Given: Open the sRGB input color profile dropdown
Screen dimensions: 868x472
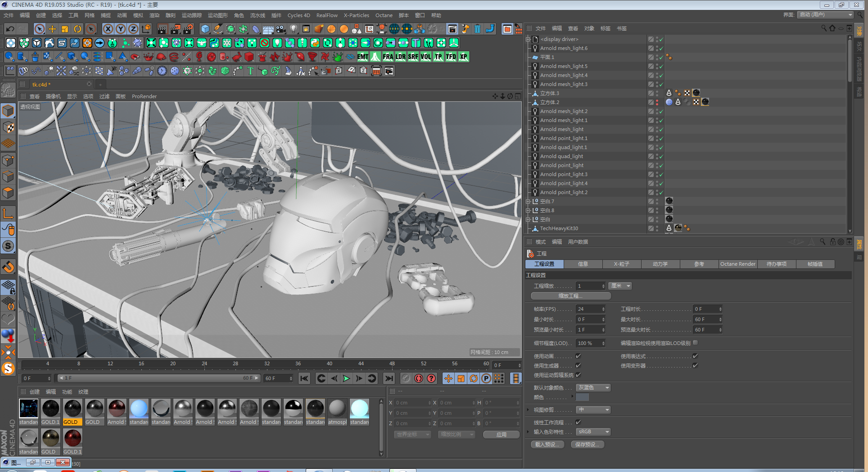Looking at the screenshot, I should (593, 432).
